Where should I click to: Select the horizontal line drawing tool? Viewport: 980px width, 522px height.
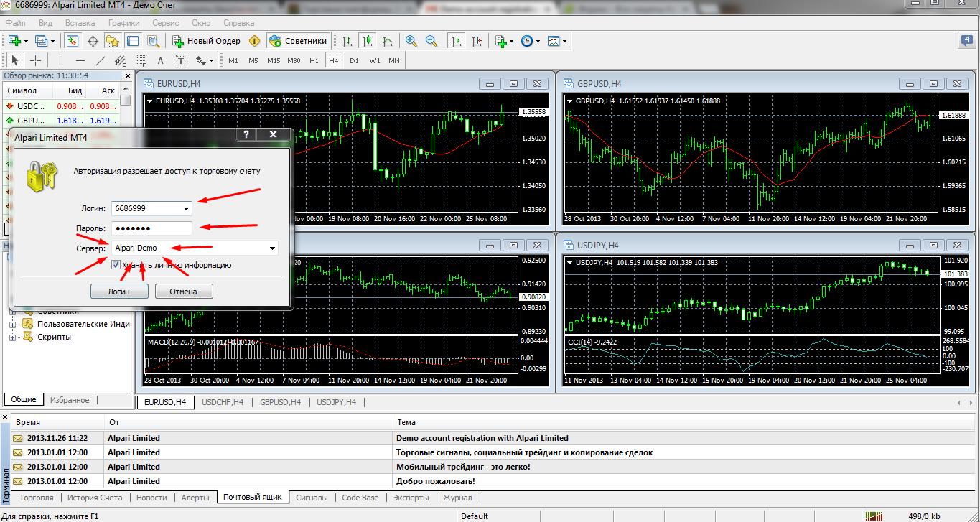[x=80, y=60]
